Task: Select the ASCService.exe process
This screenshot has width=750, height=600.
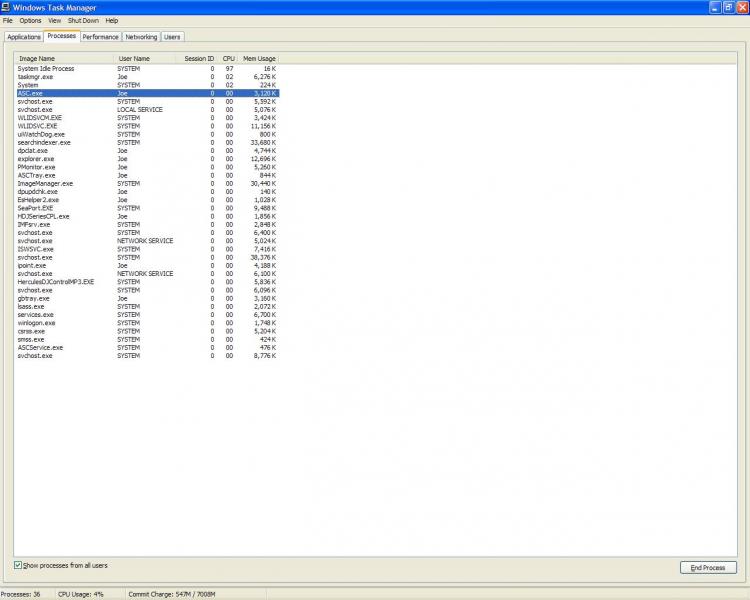Action: pos(147,348)
